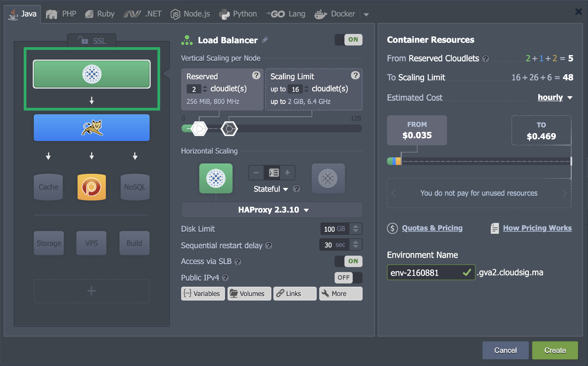Open help for Public IPv4
This screenshot has height=366, width=588.
225,278
